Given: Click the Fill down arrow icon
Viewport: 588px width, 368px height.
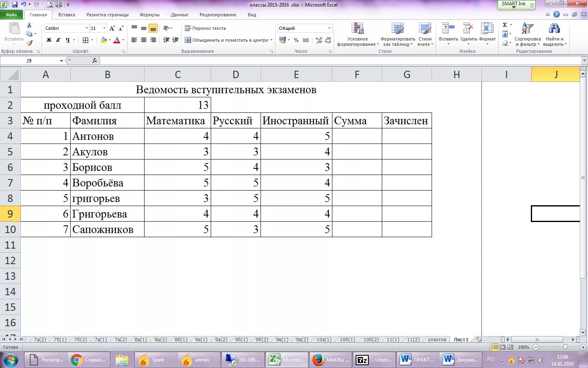Looking at the screenshot, I should tap(505, 34).
